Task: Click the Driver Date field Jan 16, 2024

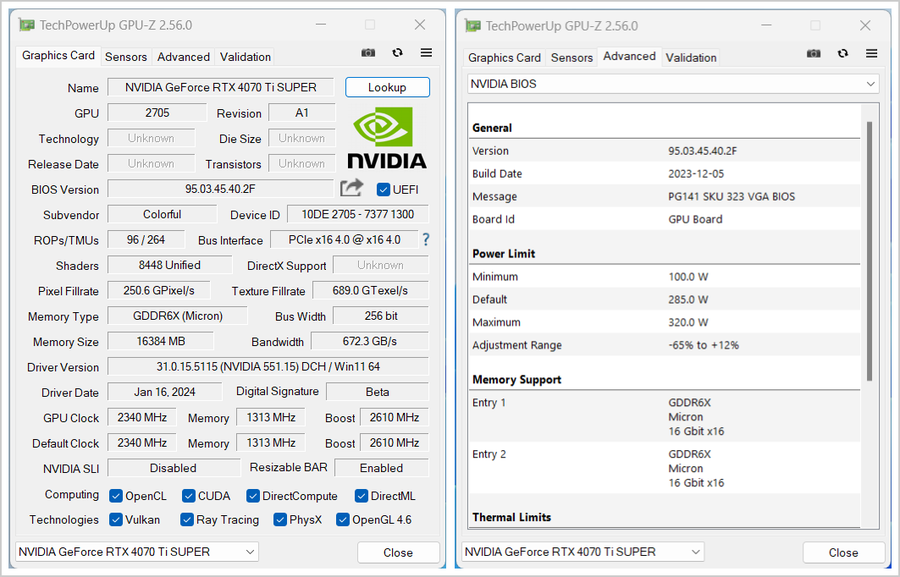Action: 164,392
